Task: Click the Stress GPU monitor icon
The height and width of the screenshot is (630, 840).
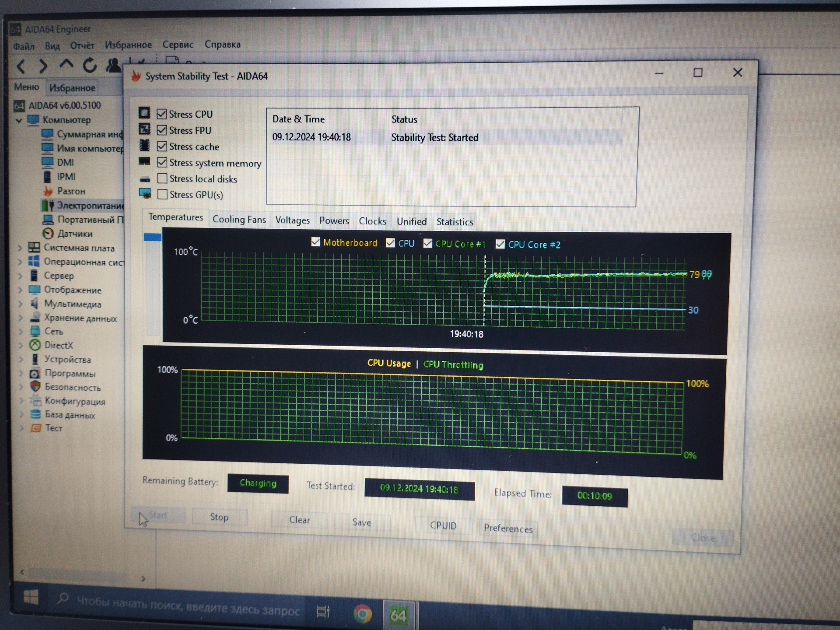Action: (145, 193)
